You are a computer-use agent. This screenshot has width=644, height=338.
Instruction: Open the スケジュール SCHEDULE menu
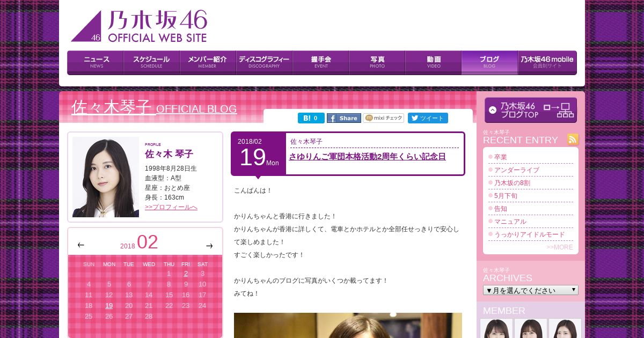tap(152, 62)
